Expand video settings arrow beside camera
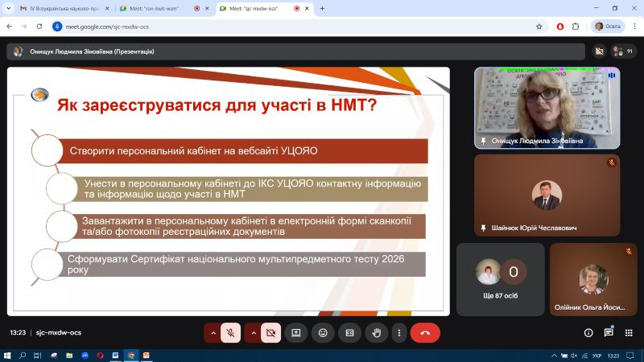This screenshot has height=362, width=644. point(252,332)
